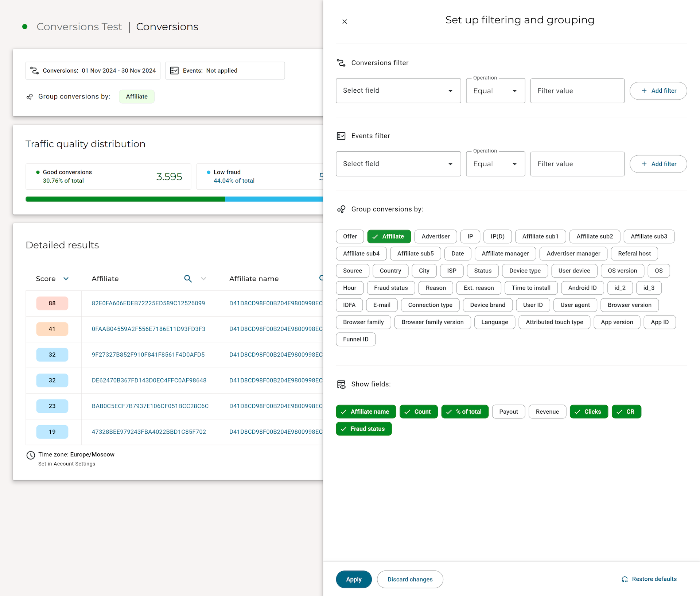
Task: Click the Group conversions by icon in panel
Action: point(341,209)
